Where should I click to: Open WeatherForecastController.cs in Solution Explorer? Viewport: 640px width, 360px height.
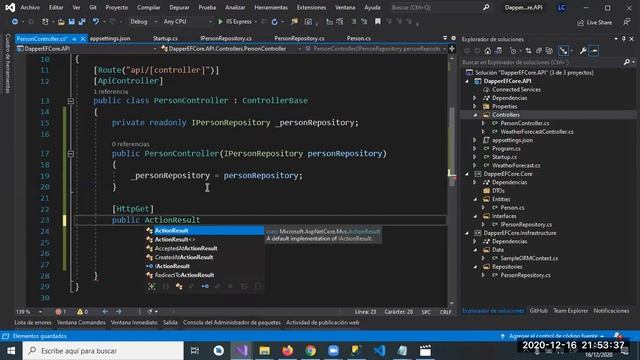tap(537, 132)
